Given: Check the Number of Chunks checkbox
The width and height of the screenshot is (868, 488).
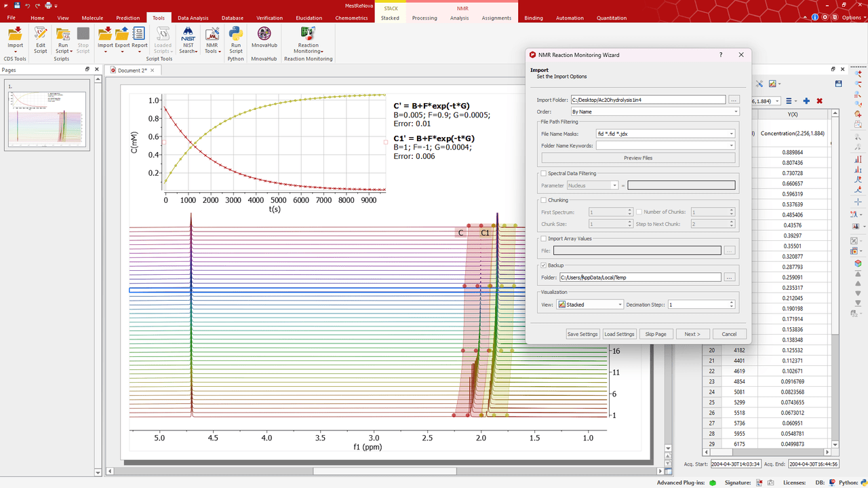Looking at the screenshot, I should [639, 212].
